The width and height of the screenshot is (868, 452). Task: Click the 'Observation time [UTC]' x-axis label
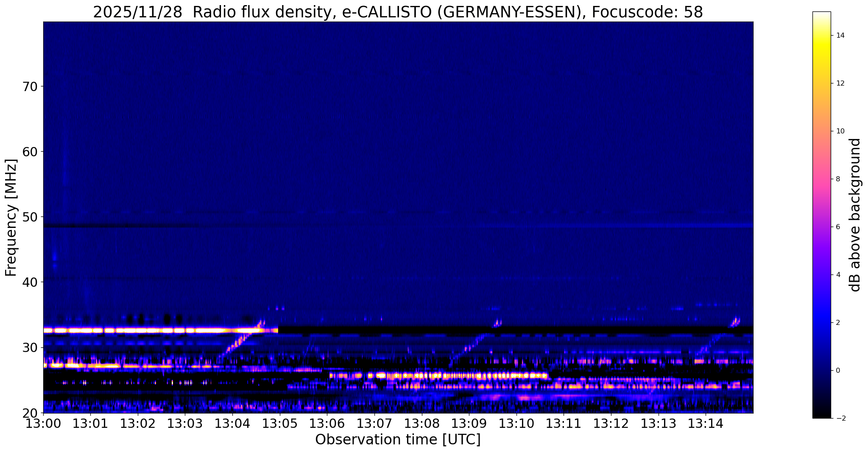coord(398,439)
